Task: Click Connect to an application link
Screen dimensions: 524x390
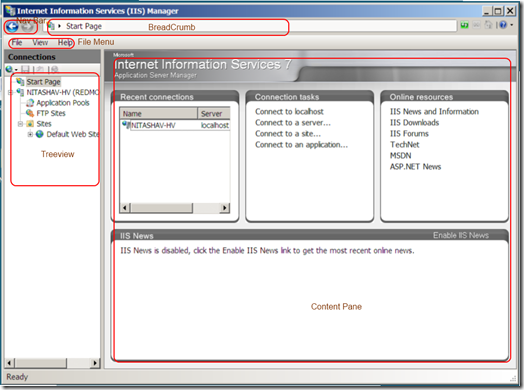Action: (301, 145)
